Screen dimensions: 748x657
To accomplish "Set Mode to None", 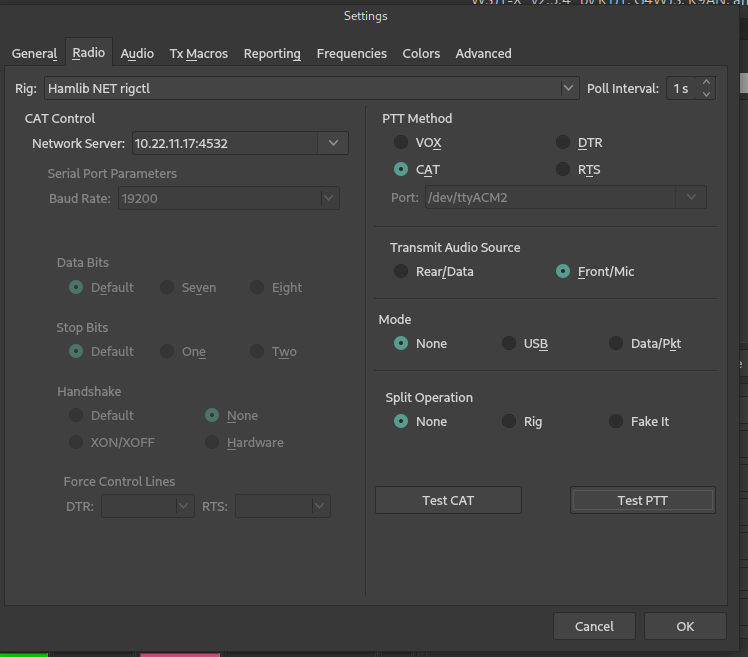I will pyautogui.click(x=420, y=343).
